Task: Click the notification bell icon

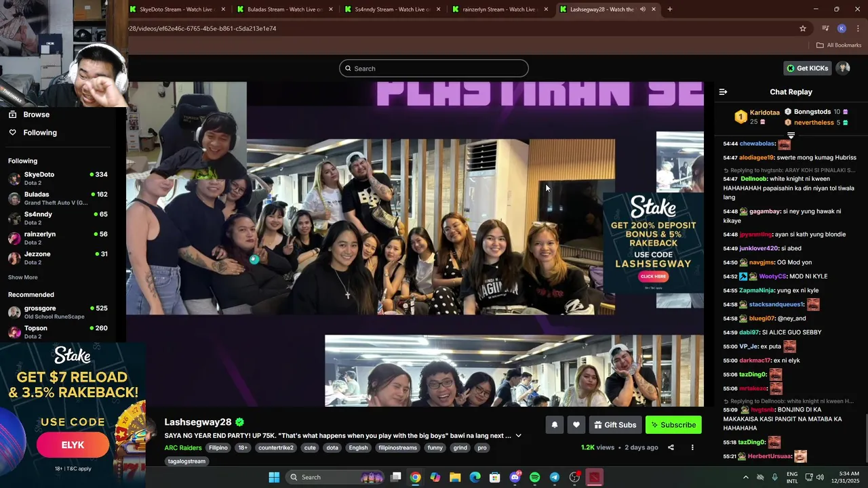Action: pos(554,425)
